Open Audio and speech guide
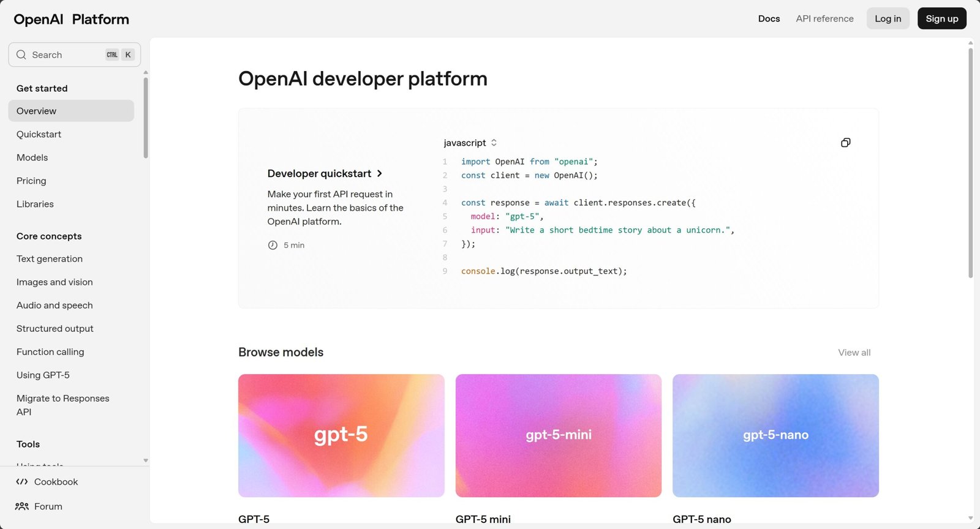This screenshot has height=529, width=980. coord(55,306)
